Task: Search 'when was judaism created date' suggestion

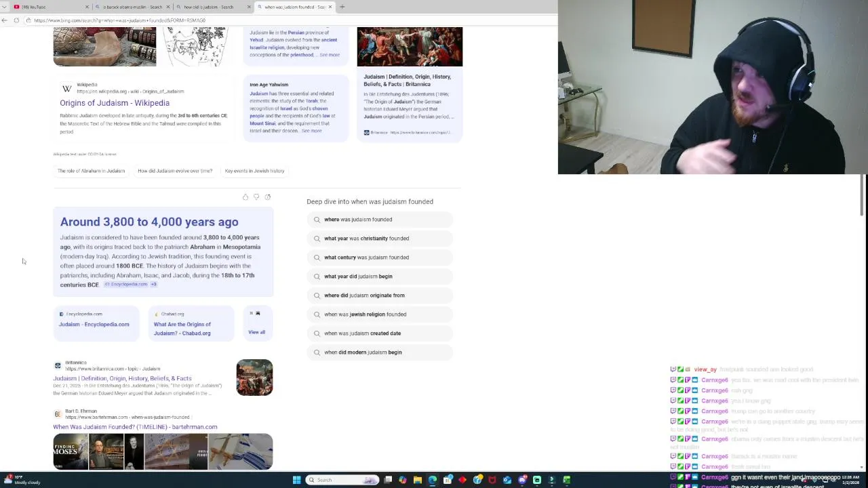Action: (380, 333)
